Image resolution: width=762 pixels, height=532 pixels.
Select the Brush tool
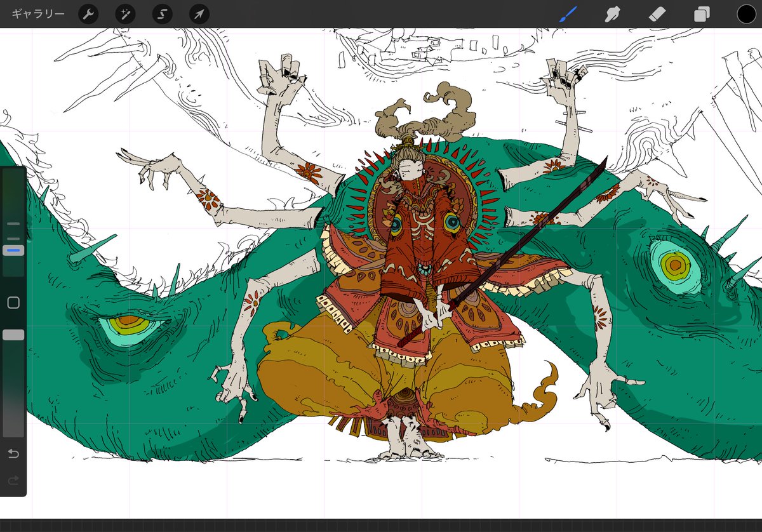point(568,14)
